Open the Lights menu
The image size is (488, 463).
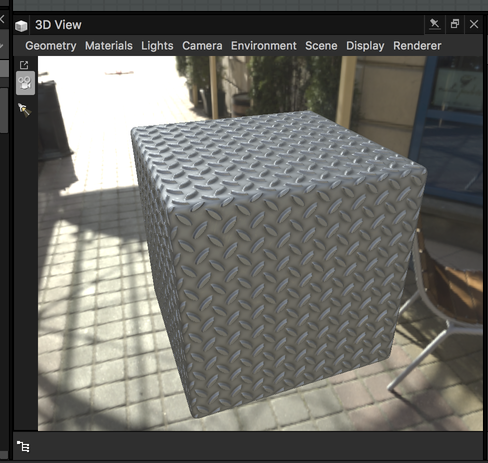pos(157,46)
